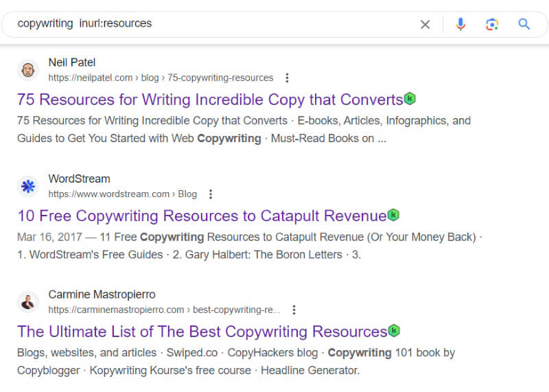Click the carminemastropierro.com best-copywriting URL

point(164,310)
